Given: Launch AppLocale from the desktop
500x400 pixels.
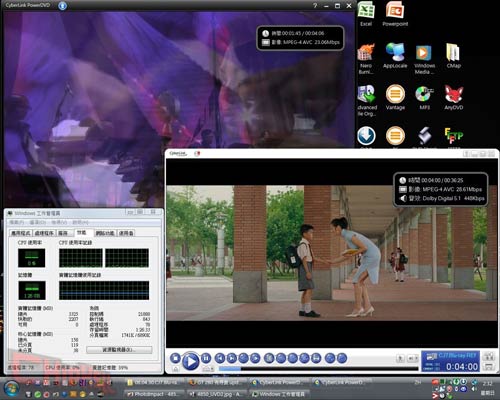Looking at the screenshot, I should pyautogui.click(x=395, y=56).
